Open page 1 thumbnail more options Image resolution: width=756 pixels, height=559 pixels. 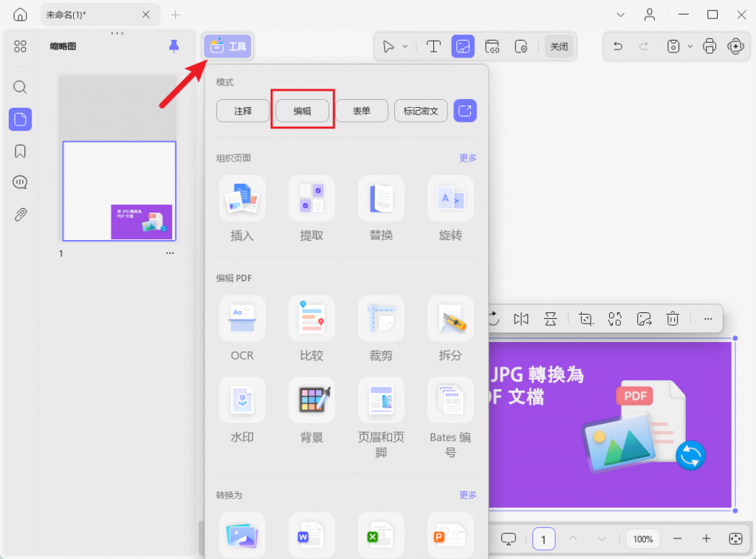click(x=170, y=253)
